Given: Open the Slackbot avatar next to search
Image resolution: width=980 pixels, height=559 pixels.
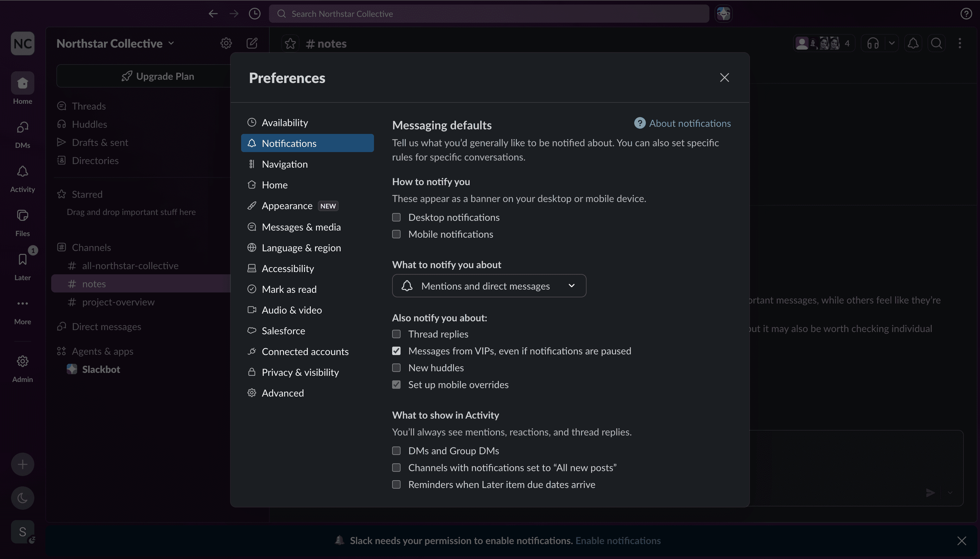Looking at the screenshot, I should [x=724, y=14].
